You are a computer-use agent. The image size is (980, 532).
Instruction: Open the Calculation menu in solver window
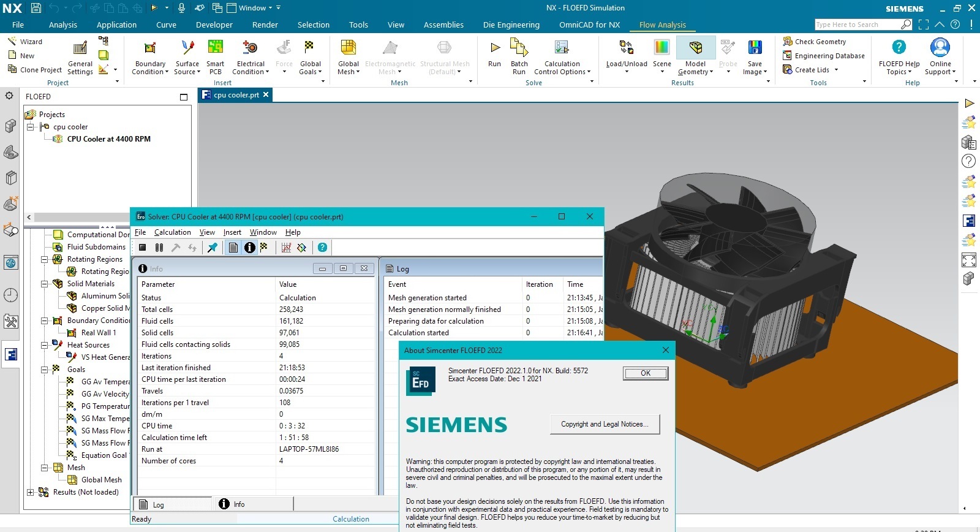pos(172,232)
